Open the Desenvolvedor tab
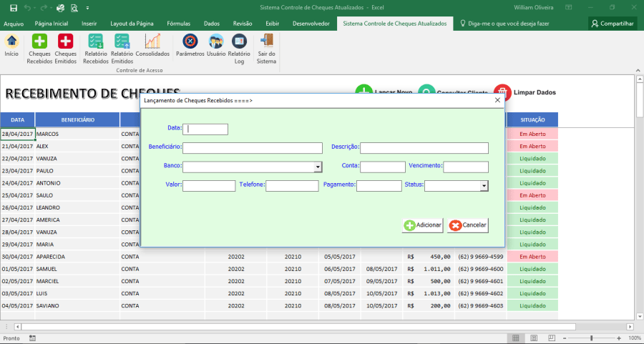The height and width of the screenshot is (344, 644). [x=311, y=24]
